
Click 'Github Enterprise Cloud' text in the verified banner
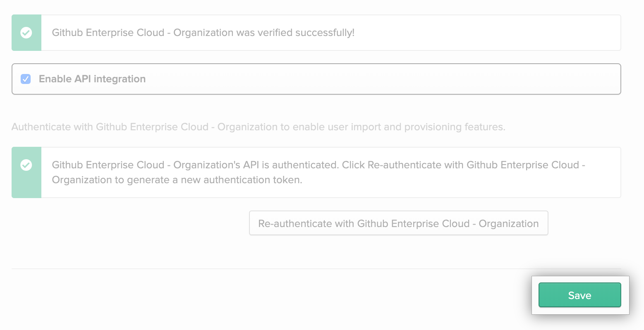108,33
